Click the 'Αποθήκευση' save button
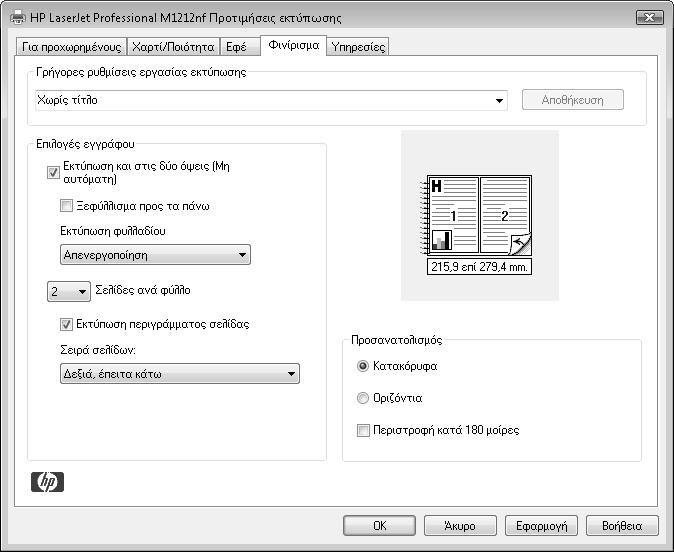 coord(573,100)
